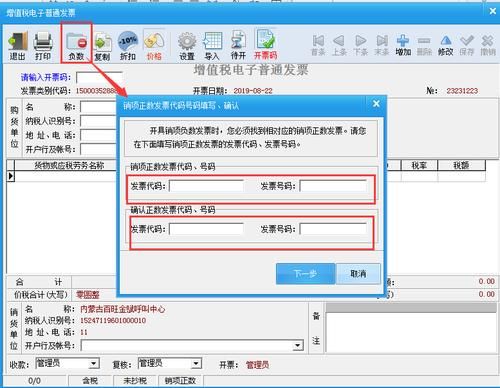Screen dimensions: 500x388
Task: Go to 下条 next record
Action: pos(360,45)
